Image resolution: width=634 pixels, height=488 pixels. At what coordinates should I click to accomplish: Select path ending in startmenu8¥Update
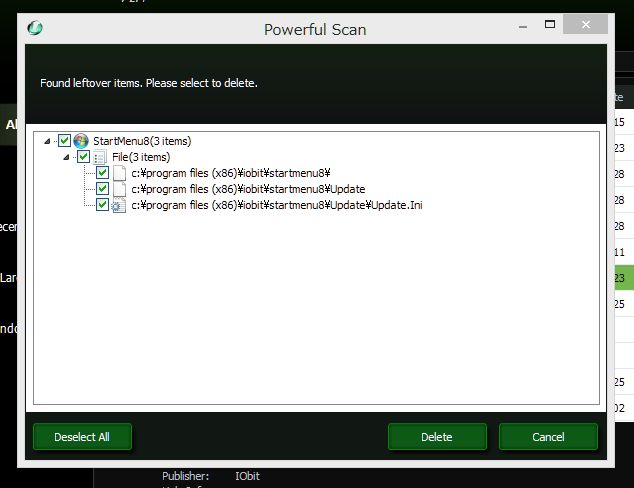pyautogui.click(x=248, y=189)
